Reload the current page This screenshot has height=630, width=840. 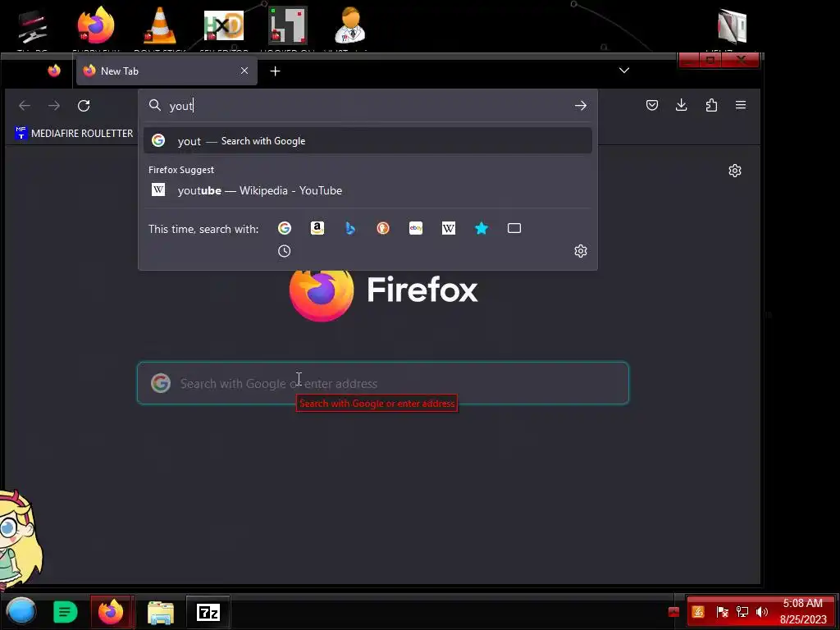(84, 106)
